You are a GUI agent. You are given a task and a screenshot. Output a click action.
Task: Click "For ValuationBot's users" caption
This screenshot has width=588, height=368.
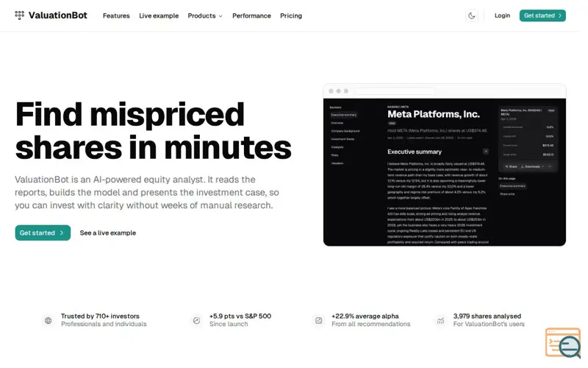pyautogui.click(x=489, y=324)
